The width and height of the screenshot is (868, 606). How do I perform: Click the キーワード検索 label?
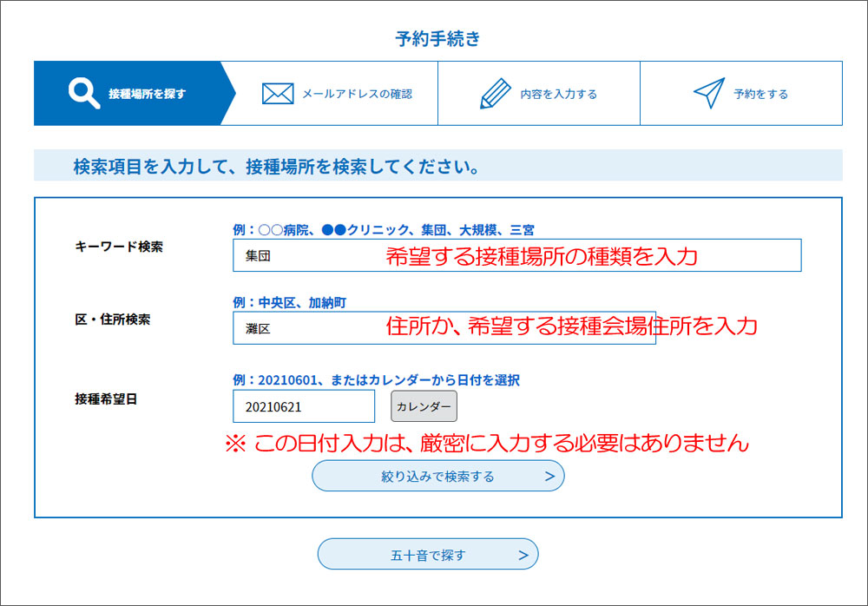tap(119, 247)
